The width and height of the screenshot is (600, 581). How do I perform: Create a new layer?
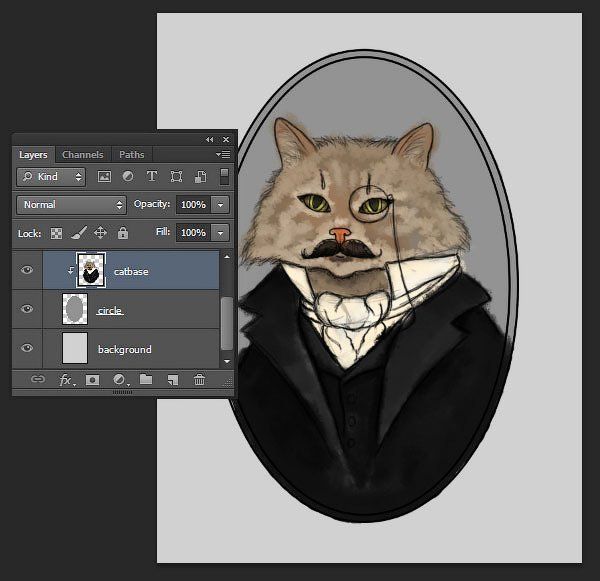click(173, 380)
